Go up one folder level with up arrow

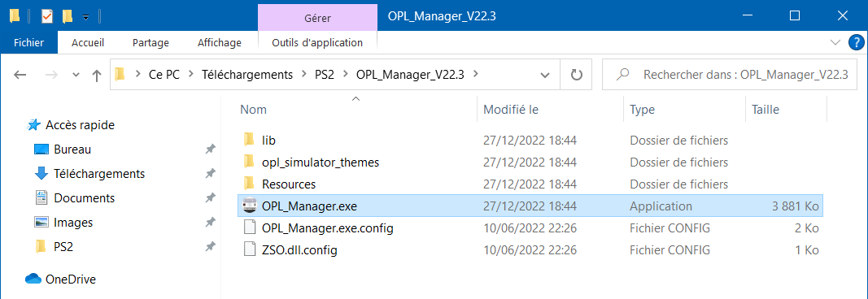(97, 76)
